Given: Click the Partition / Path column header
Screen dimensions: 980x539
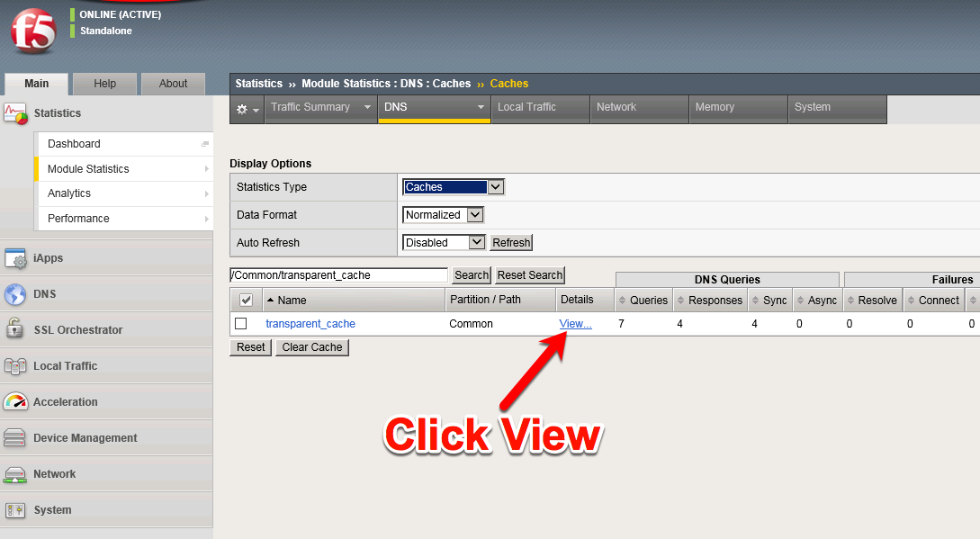Looking at the screenshot, I should click(x=500, y=301).
